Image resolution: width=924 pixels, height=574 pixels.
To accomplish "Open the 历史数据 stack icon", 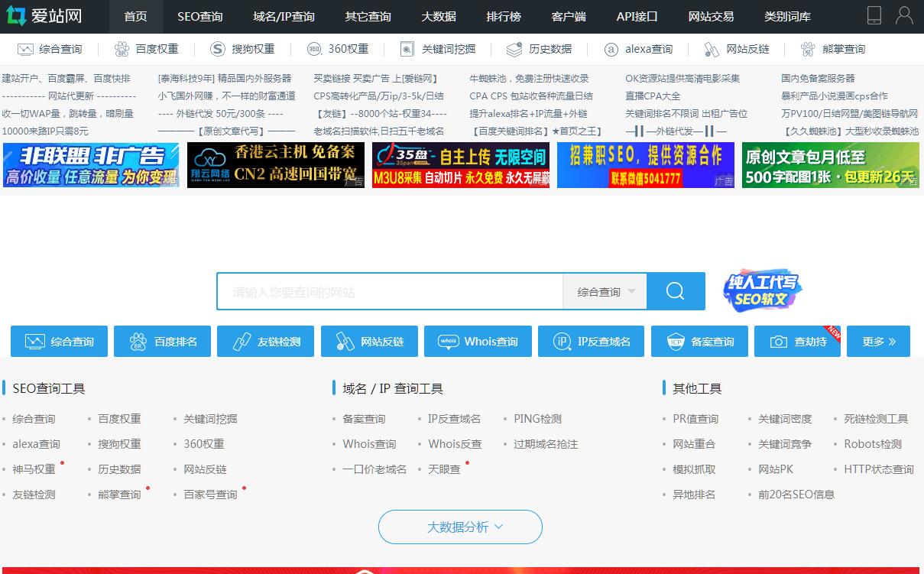I will (514, 50).
